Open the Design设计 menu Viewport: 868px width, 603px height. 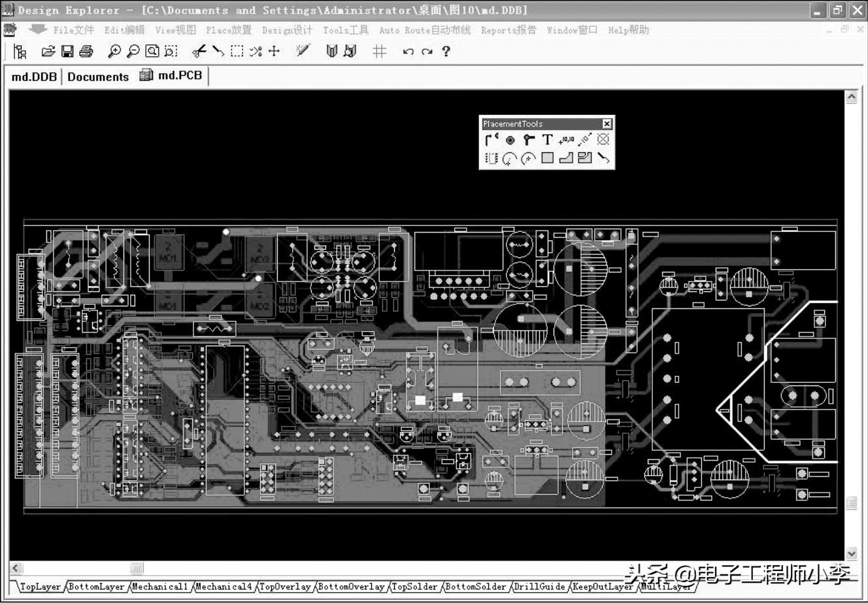pos(287,30)
